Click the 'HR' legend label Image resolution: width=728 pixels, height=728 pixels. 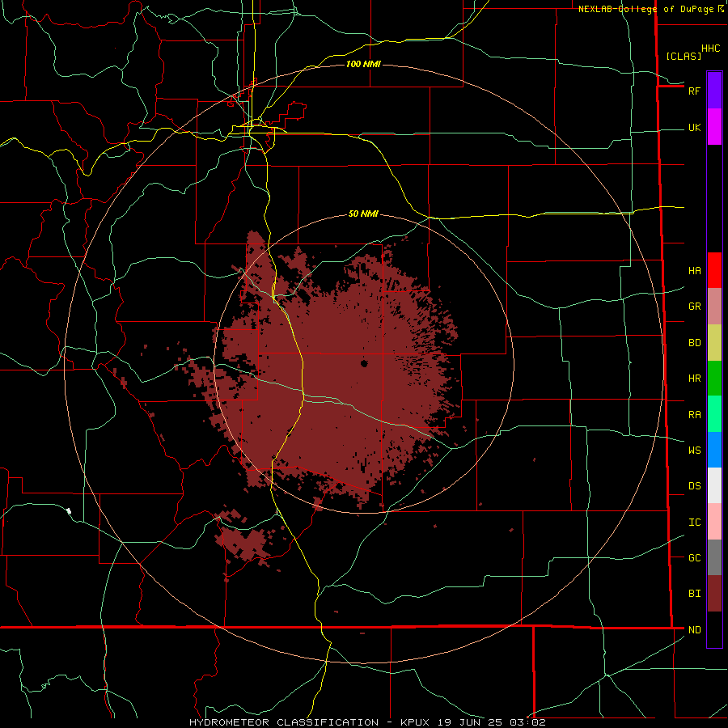[x=695, y=379]
